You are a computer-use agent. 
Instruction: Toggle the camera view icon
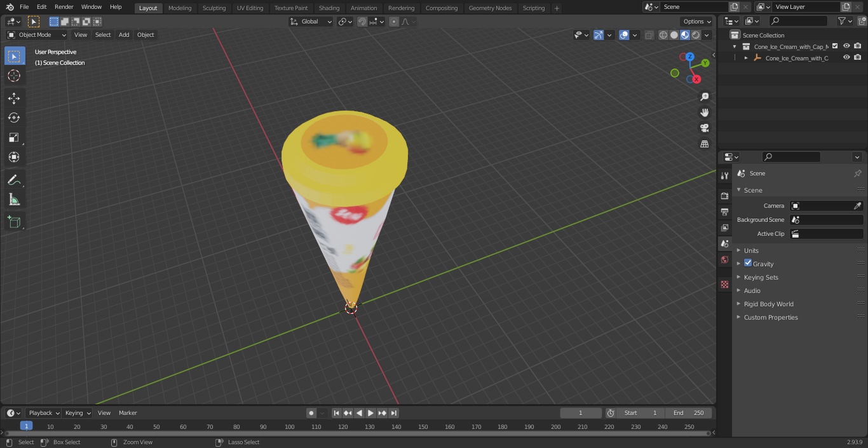(704, 128)
